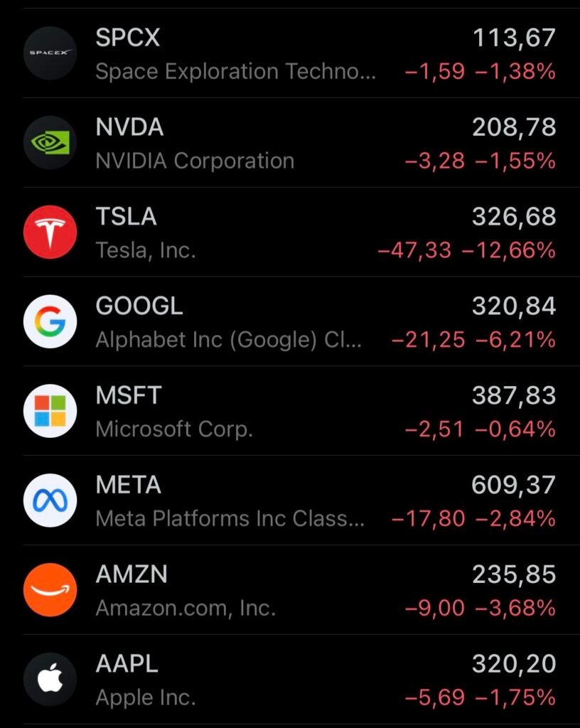
Task: Toggle Alphabet's change value −21,25 −6,21%
Action: click(x=473, y=340)
